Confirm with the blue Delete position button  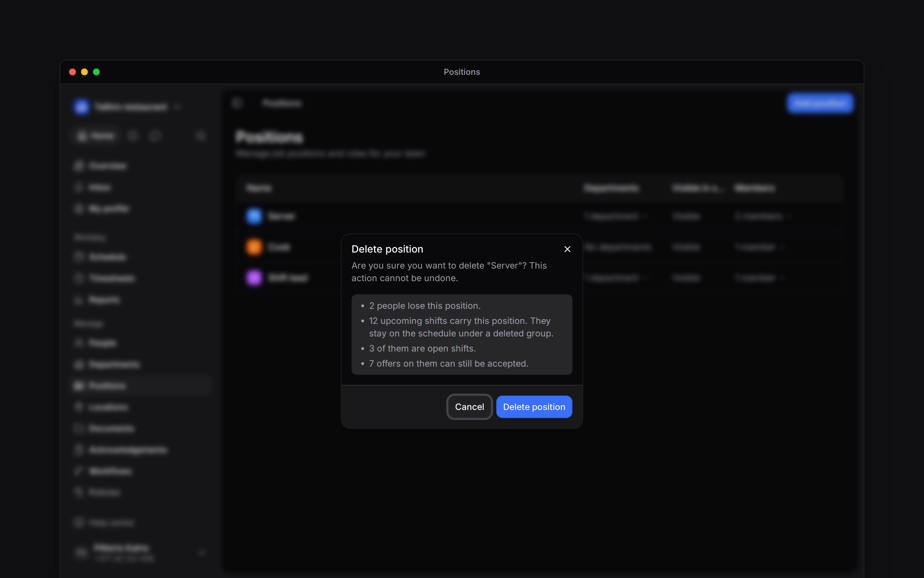pos(534,407)
